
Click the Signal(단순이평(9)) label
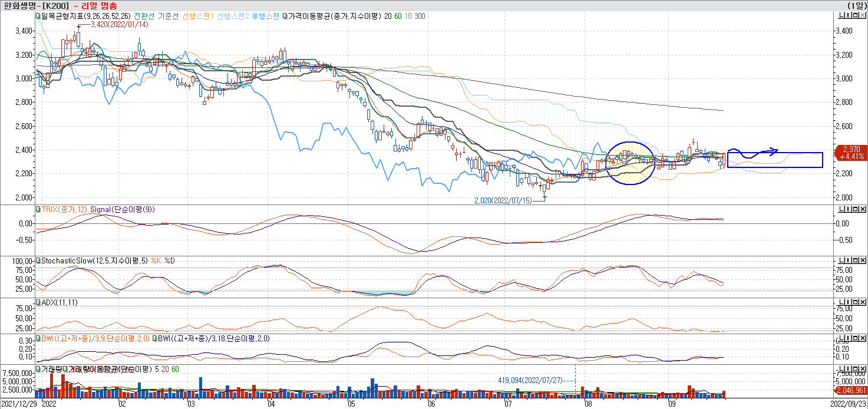[123, 209]
